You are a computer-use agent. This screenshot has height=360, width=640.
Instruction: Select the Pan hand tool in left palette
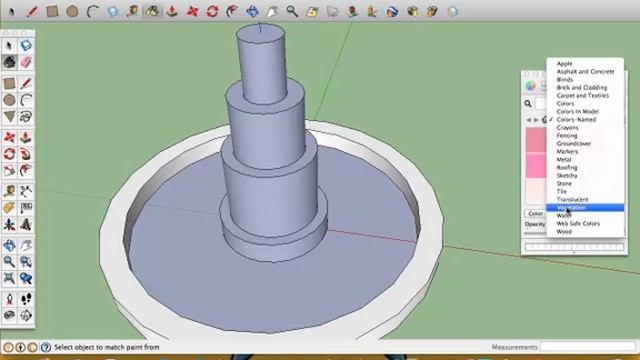pos(26,245)
